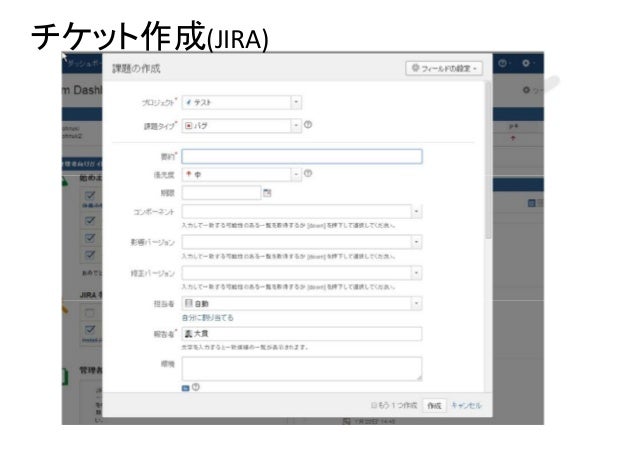Expand the 影響バージョン dropdown arrow

pos(416,242)
